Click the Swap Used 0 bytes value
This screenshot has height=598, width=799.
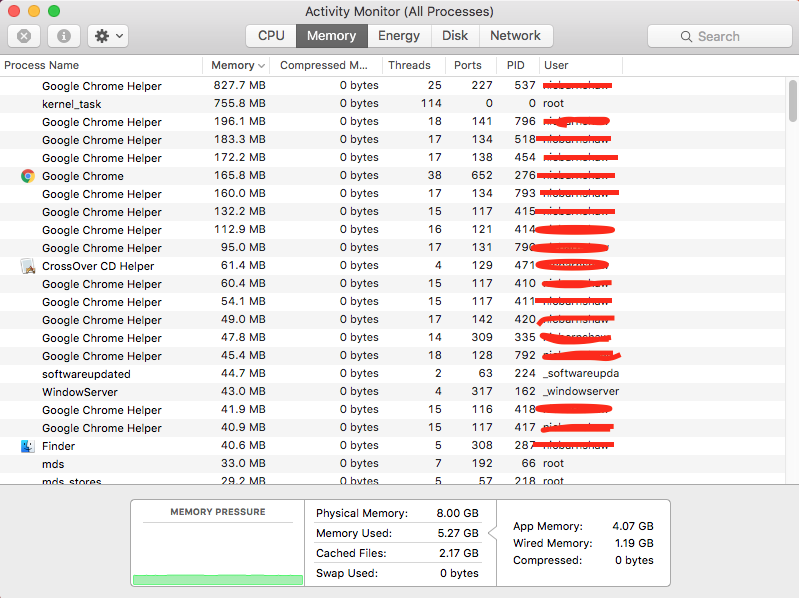[459, 574]
